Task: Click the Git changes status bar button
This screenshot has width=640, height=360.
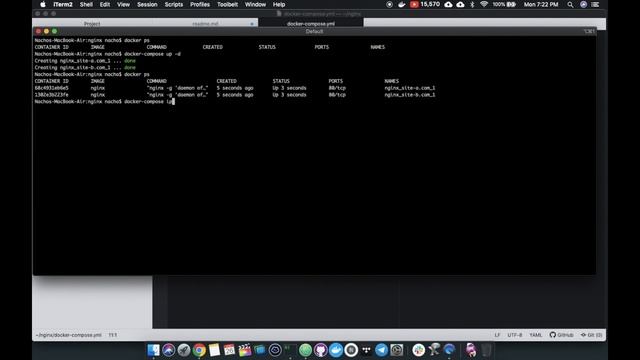Action: (591, 335)
